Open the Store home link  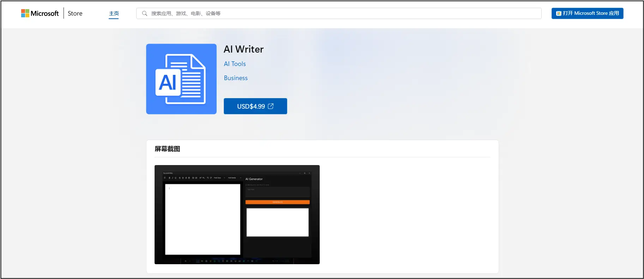pos(75,13)
